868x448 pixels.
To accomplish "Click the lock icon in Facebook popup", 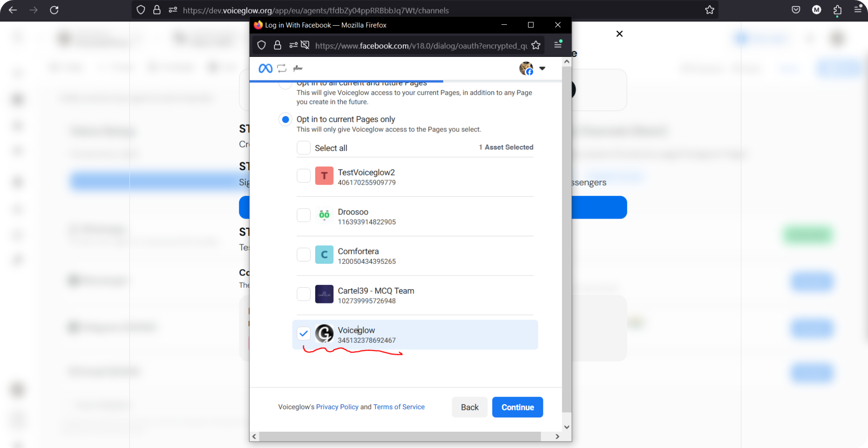I will (x=278, y=45).
